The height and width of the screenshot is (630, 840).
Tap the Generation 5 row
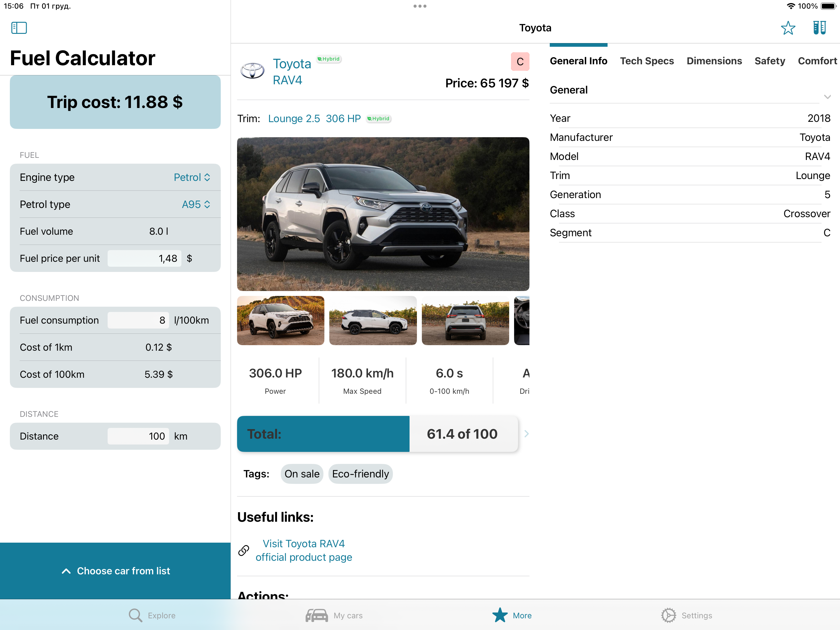(x=690, y=194)
